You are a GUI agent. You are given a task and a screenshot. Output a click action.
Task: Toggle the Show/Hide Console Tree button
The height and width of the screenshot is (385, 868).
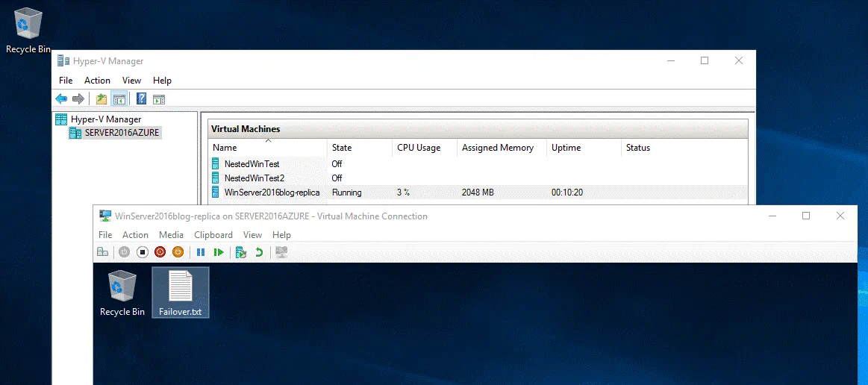click(x=119, y=98)
